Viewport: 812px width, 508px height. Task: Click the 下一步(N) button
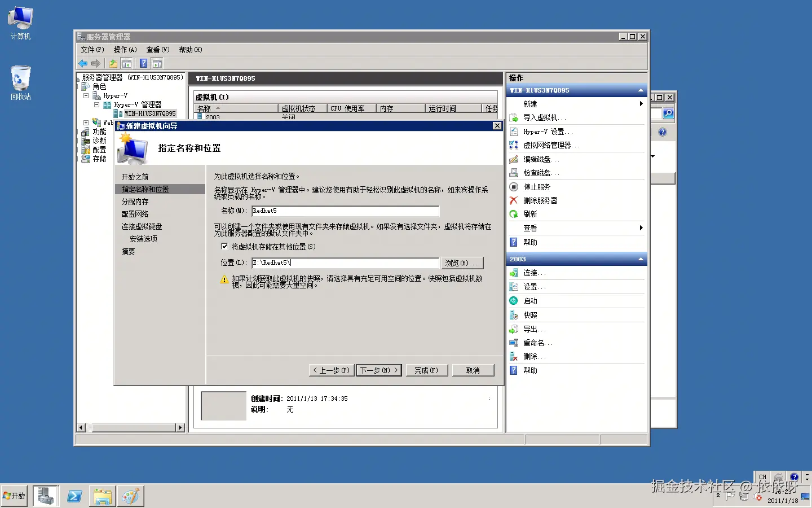[x=379, y=370]
